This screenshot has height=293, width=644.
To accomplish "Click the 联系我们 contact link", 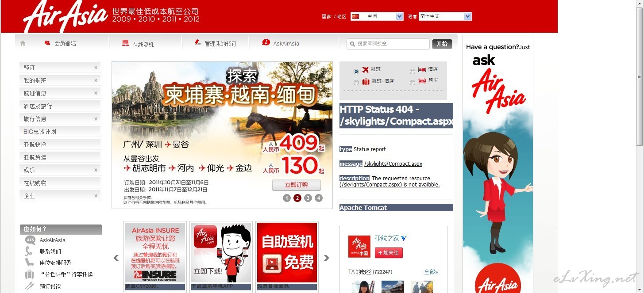I will click(x=50, y=251).
